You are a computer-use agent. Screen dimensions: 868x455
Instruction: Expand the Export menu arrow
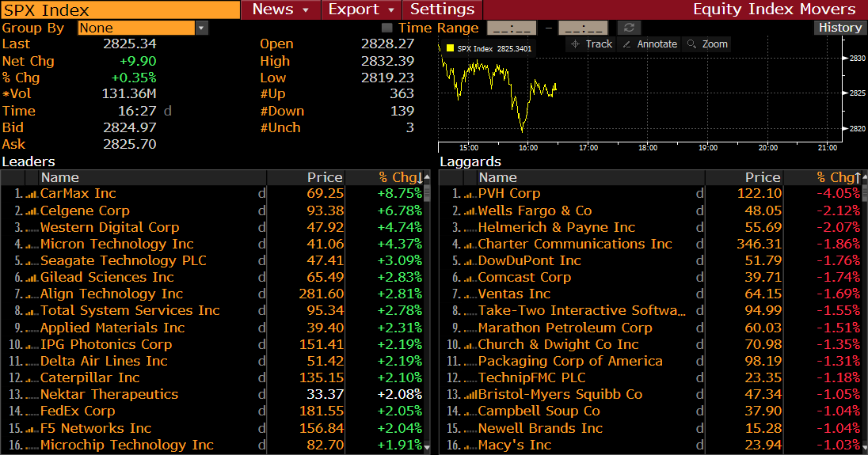click(x=391, y=10)
